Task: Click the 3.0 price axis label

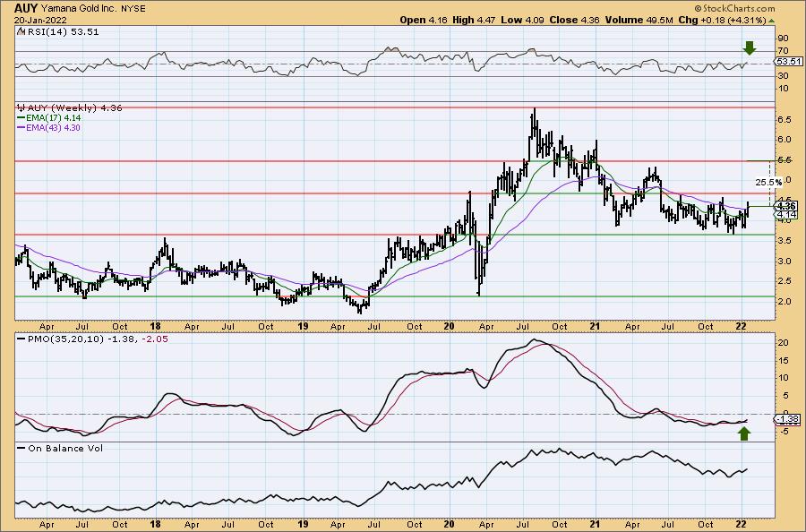Action: click(784, 261)
